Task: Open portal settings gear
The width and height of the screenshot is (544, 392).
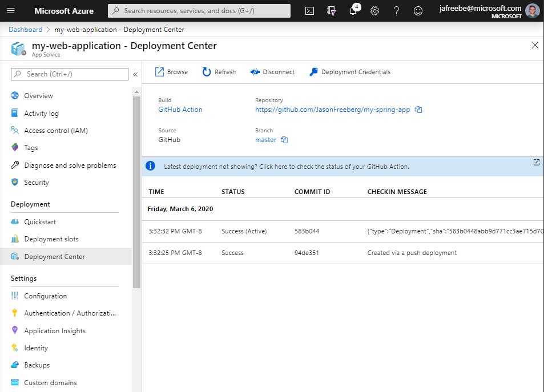Action: click(374, 10)
